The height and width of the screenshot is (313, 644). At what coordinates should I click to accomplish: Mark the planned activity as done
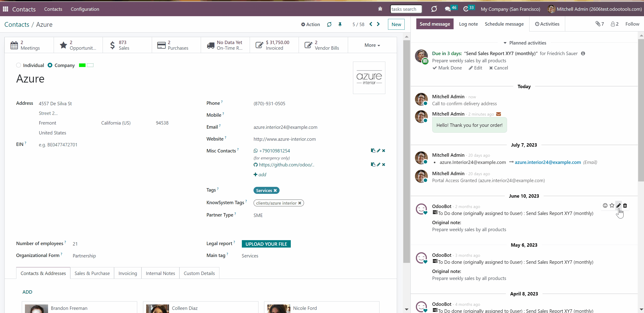pyautogui.click(x=447, y=68)
